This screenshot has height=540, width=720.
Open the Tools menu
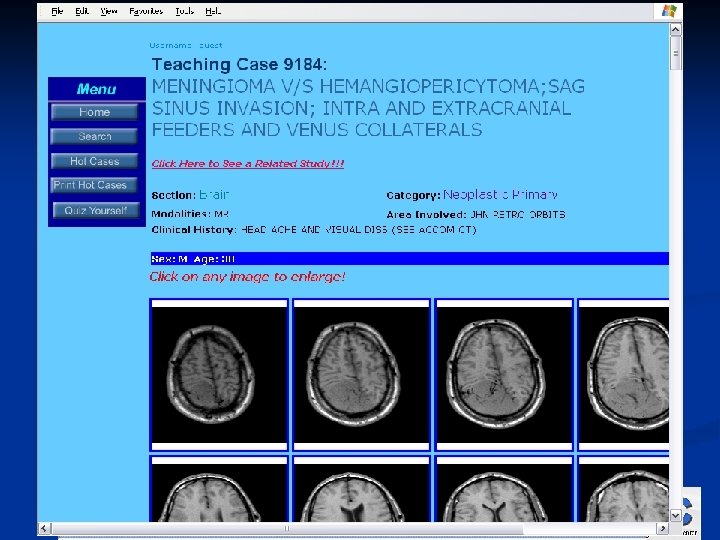point(184,11)
